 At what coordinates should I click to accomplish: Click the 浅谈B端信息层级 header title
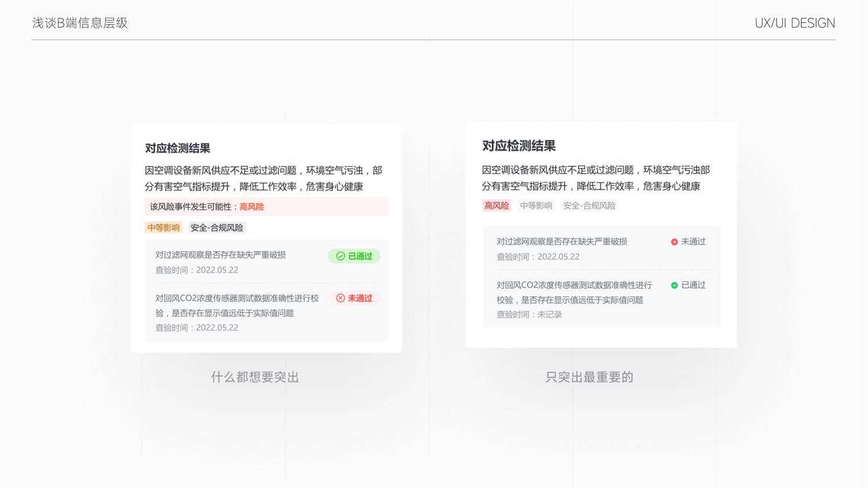80,23
